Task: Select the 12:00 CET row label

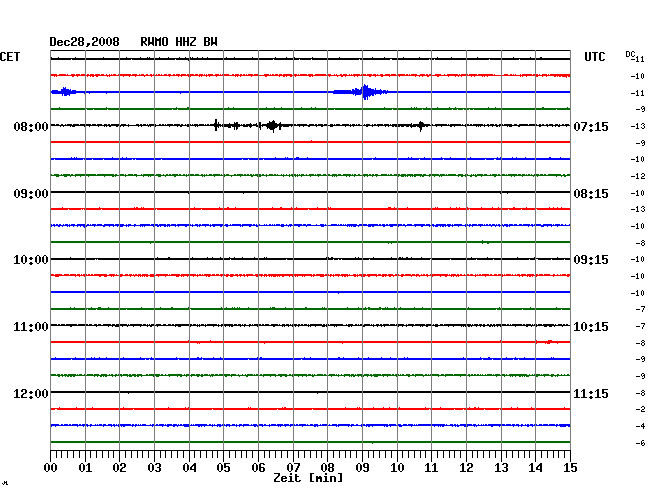Action: tap(31, 393)
